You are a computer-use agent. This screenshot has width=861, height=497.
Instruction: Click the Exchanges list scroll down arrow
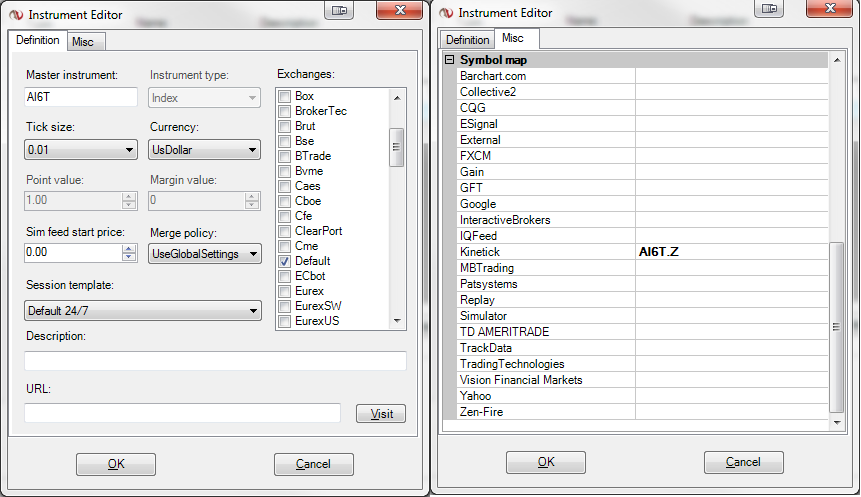(x=397, y=321)
